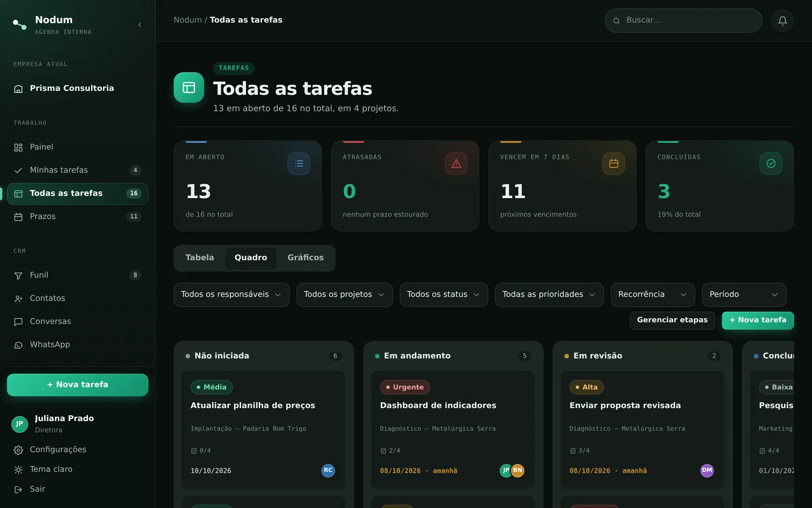Viewport: 812px width, 508px height.
Task: Open notifications bell
Action: click(x=783, y=21)
